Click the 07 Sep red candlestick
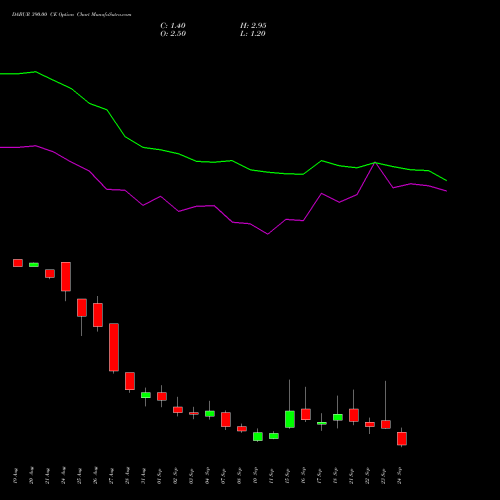The height and width of the screenshot is (500, 500). (226, 419)
